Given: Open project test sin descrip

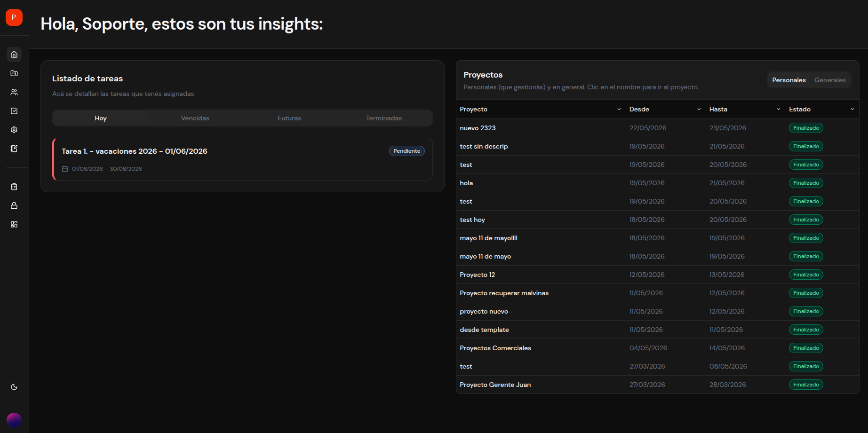Looking at the screenshot, I should point(484,146).
